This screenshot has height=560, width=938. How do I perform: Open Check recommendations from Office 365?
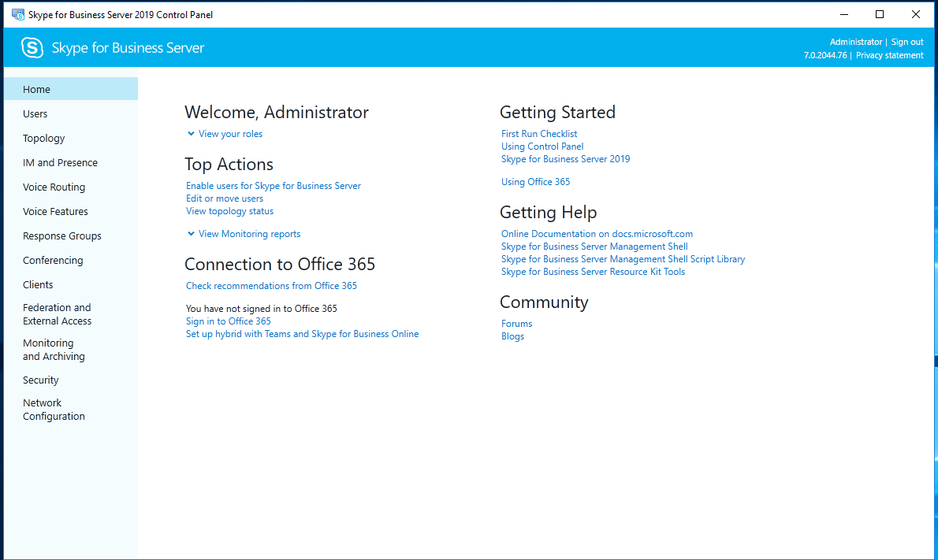[x=271, y=285]
